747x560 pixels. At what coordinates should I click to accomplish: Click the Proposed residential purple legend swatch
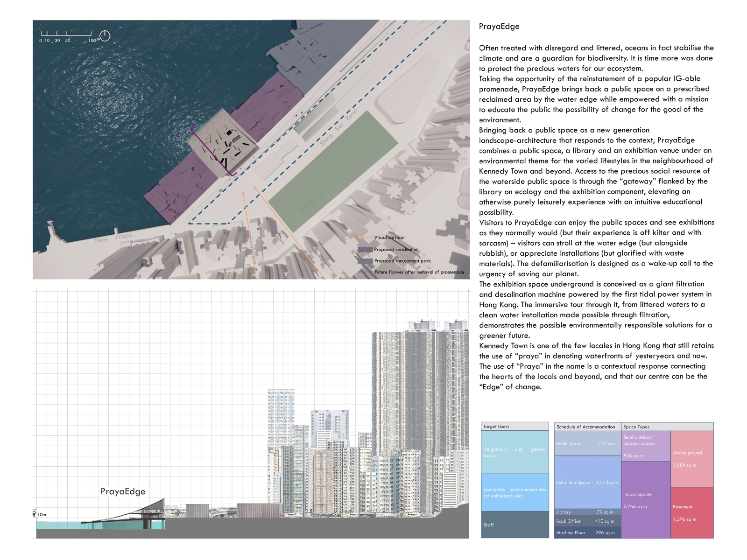(x=365, y=250)
